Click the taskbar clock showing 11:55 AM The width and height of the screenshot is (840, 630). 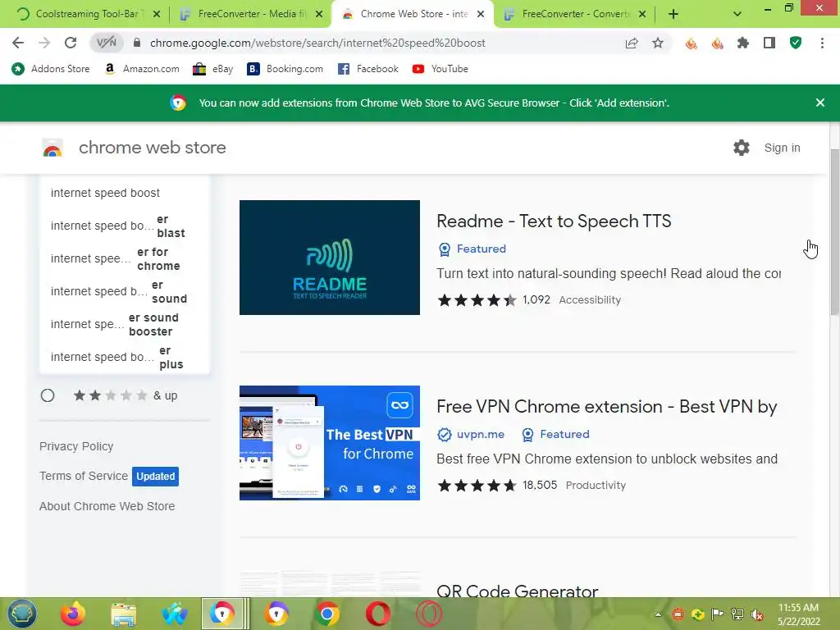click(x=799, y=614)
